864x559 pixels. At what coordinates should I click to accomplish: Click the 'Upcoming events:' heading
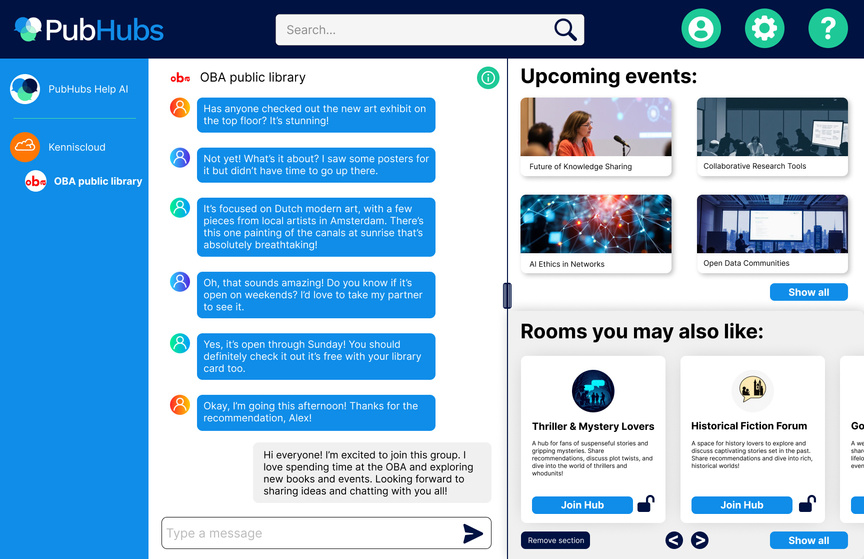(608, 76)
